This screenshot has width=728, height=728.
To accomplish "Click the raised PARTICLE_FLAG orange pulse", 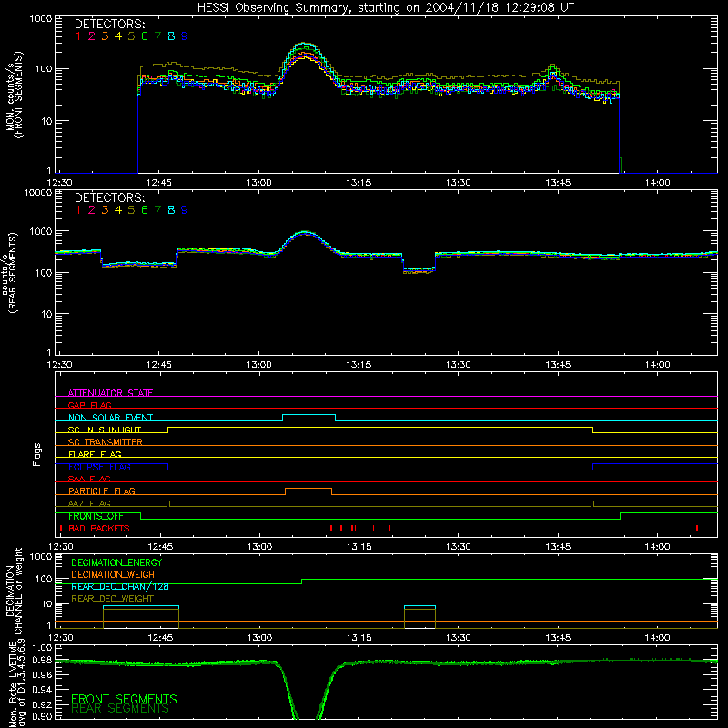I will tap(308, 489).
